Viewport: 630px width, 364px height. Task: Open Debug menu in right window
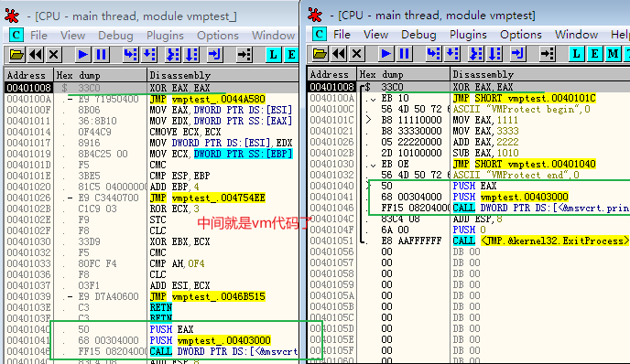418,35
